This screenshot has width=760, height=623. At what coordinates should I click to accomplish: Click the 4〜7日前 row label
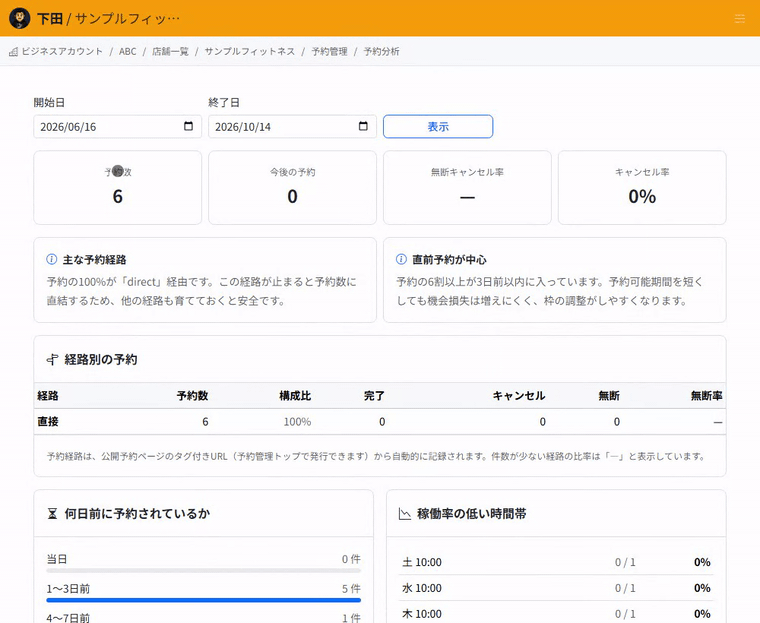pos(68,618)
